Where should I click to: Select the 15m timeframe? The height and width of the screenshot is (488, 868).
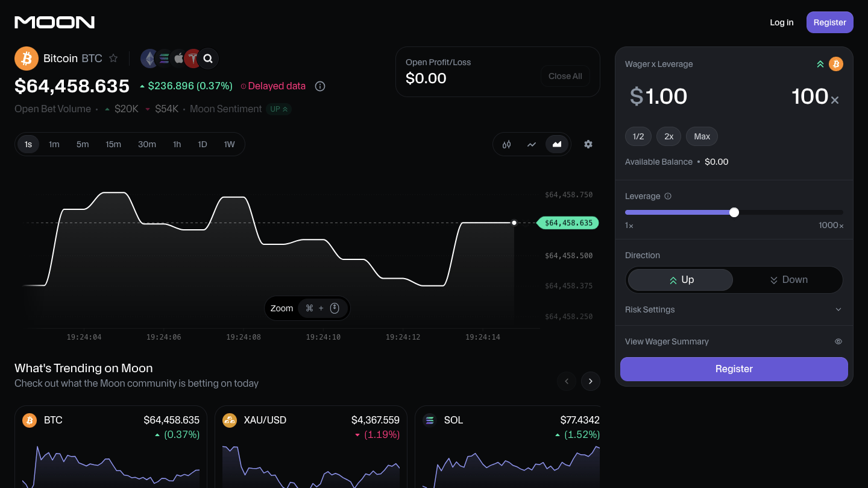(113, 144)
